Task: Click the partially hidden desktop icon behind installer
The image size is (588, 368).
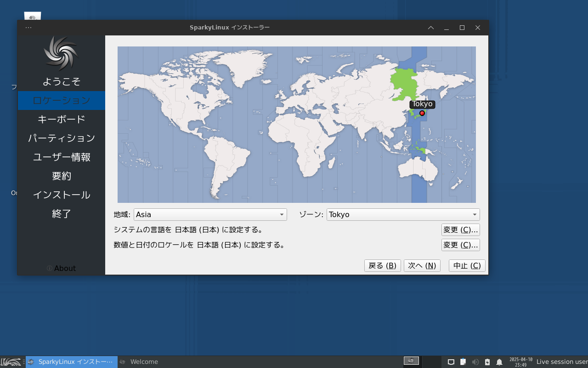Action: click(x=33, y=16)
